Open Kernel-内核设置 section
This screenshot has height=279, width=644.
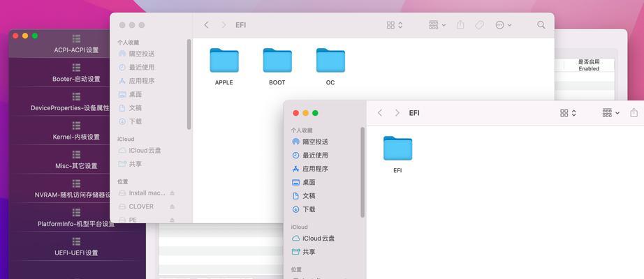pyautogui.click(x=76, y=130)
